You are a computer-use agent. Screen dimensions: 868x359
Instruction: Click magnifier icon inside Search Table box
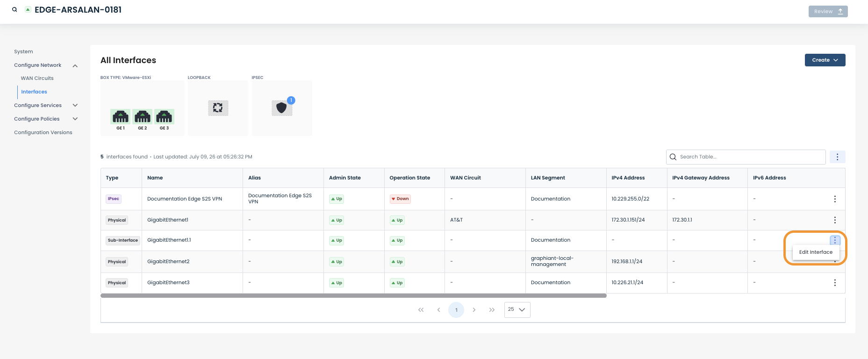[x=673, y=157]
